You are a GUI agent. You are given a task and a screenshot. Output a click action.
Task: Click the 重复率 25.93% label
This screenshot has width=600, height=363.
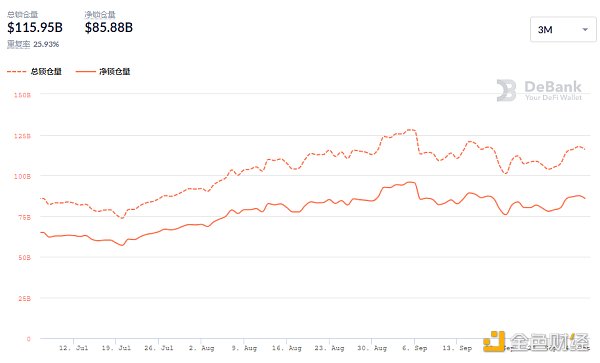(33, 44)
